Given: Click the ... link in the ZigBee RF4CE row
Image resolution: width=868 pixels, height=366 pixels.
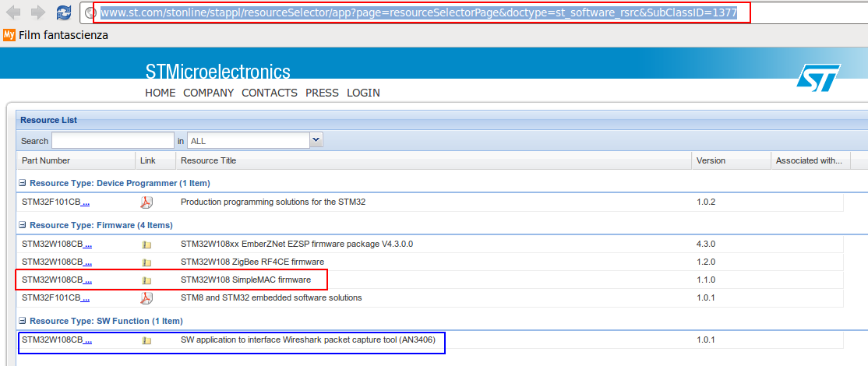Looking at the screenshot, I should [87, 262].
